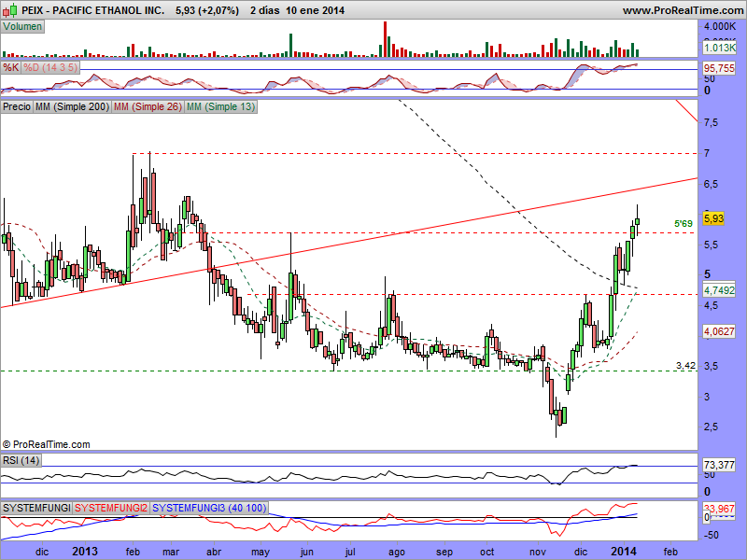Image resolution: width=747 pixels, height=560 pixels.
Task: Click the yellow current price tag 5,93
Action: [x=713, y=218]
